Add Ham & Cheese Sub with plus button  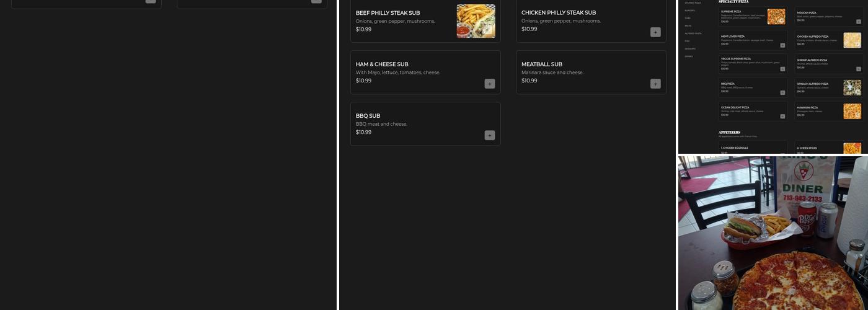pyautogui.click(x=490, y=84)
